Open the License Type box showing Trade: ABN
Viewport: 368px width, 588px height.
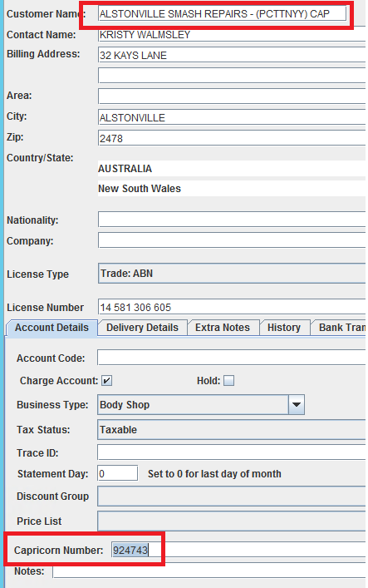click(x=232, y=274)
